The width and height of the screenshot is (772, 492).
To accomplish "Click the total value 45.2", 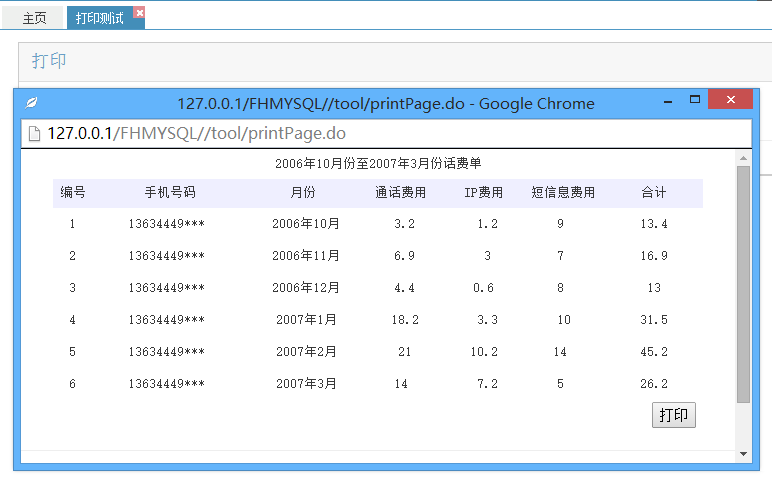I will pyautogui.click(x=654, y=352).
